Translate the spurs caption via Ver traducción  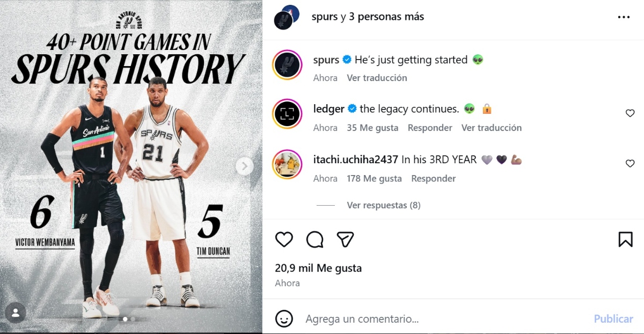377,78
